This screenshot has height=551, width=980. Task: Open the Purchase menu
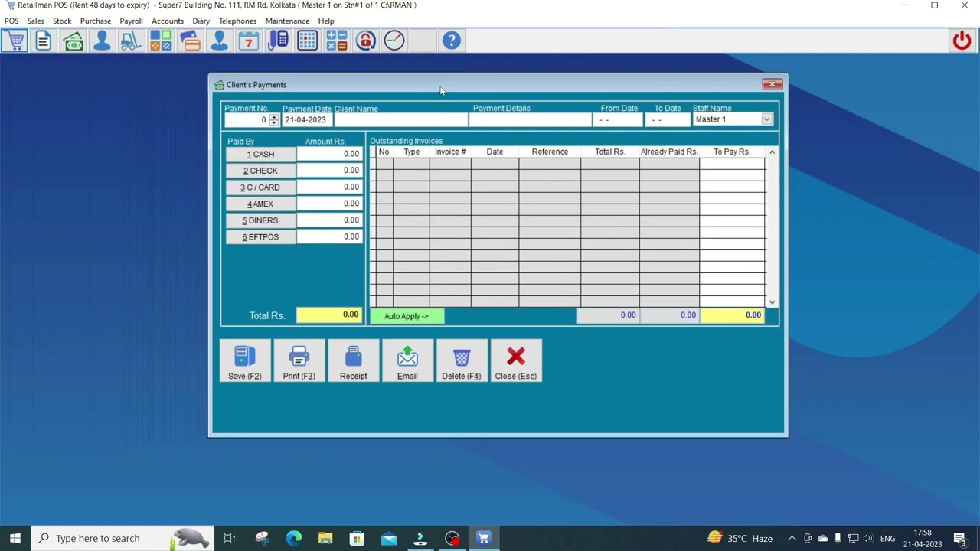(x=96, y=21)
